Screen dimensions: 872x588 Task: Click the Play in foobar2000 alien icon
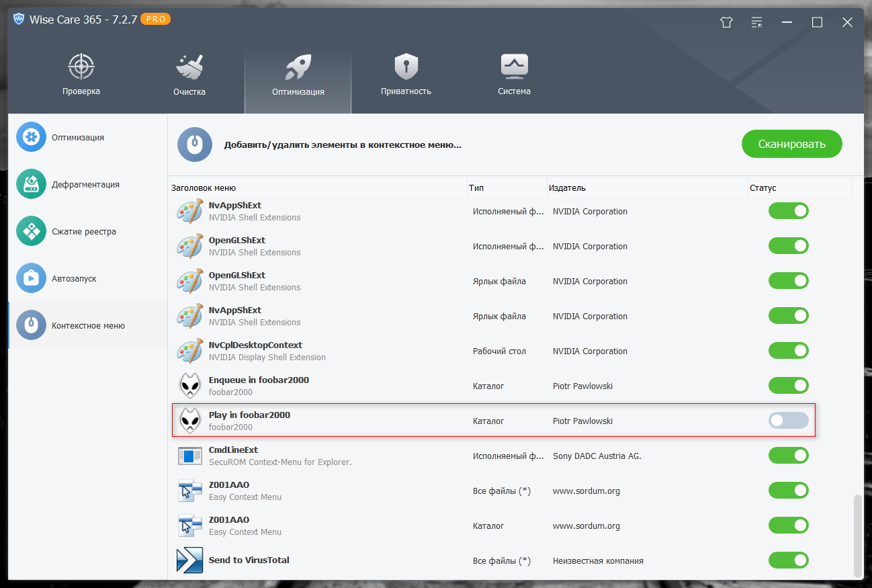coord(190,421)
